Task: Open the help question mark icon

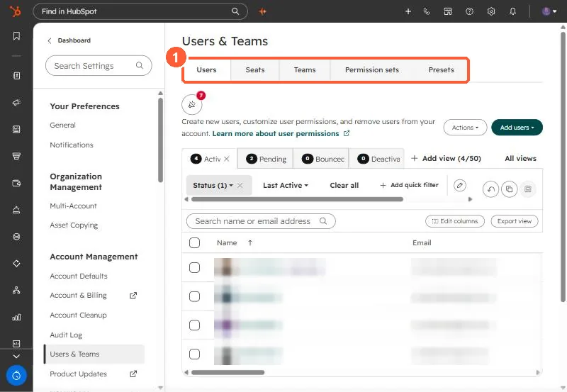Action: [469, 11]
